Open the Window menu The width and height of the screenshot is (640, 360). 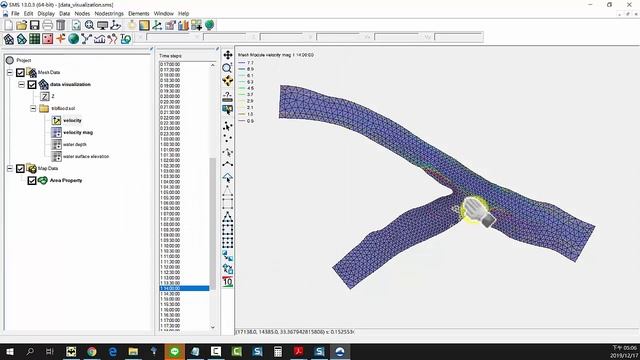tap(164, 13)
